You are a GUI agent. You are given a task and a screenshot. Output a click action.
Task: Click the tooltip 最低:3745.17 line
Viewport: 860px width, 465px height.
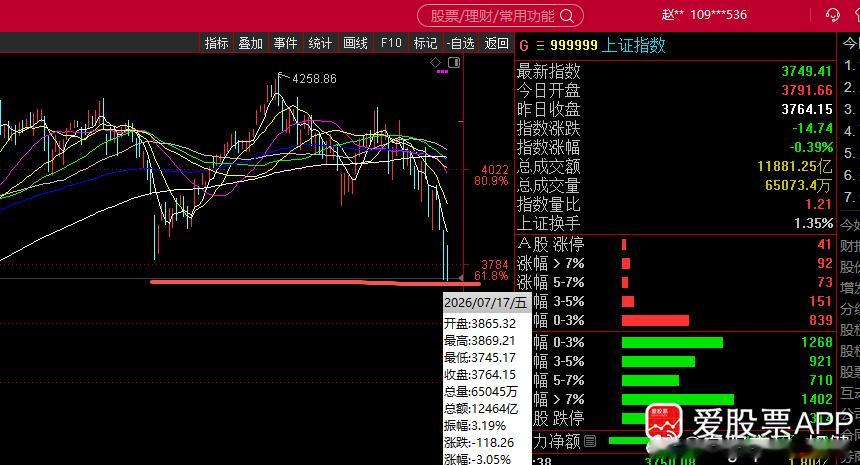click(x=480, y=358)
